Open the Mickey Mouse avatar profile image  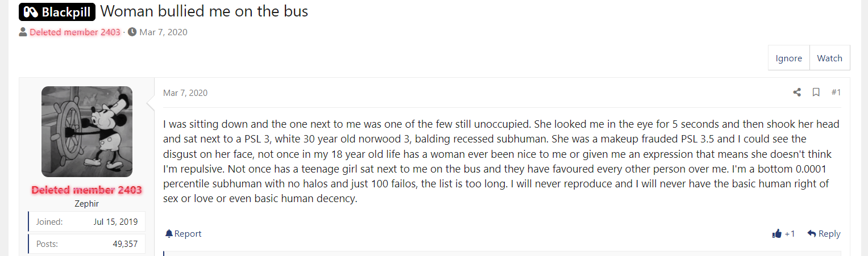[87, 132]
